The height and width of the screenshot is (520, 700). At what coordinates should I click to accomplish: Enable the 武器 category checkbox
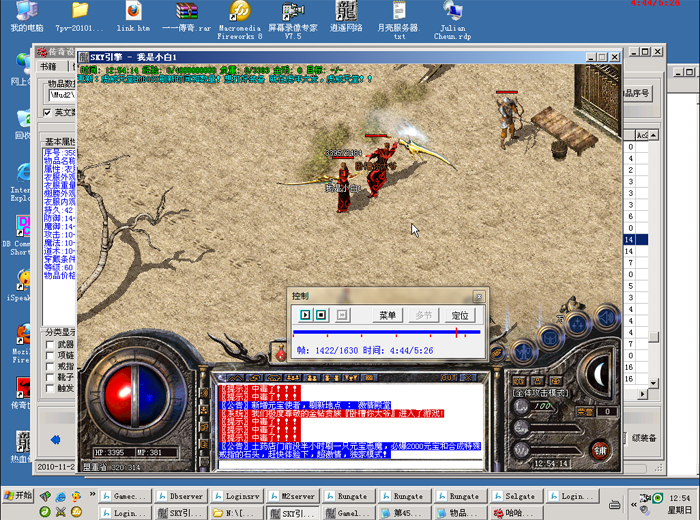(x=50, y=345)
